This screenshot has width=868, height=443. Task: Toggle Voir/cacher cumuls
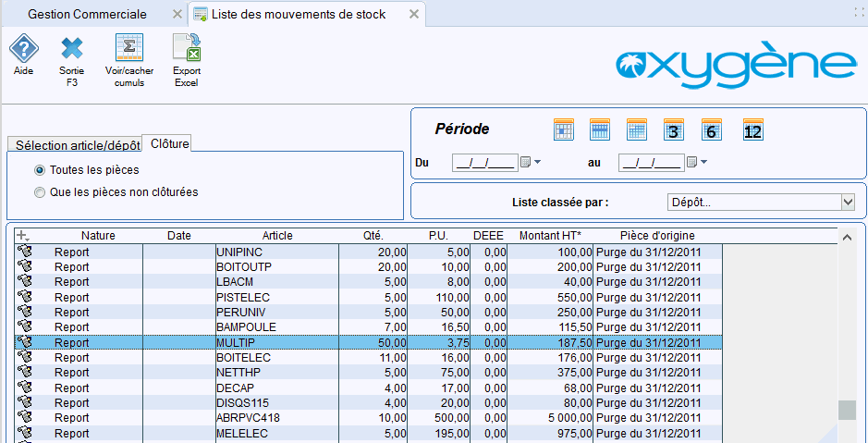coord(129,47)
